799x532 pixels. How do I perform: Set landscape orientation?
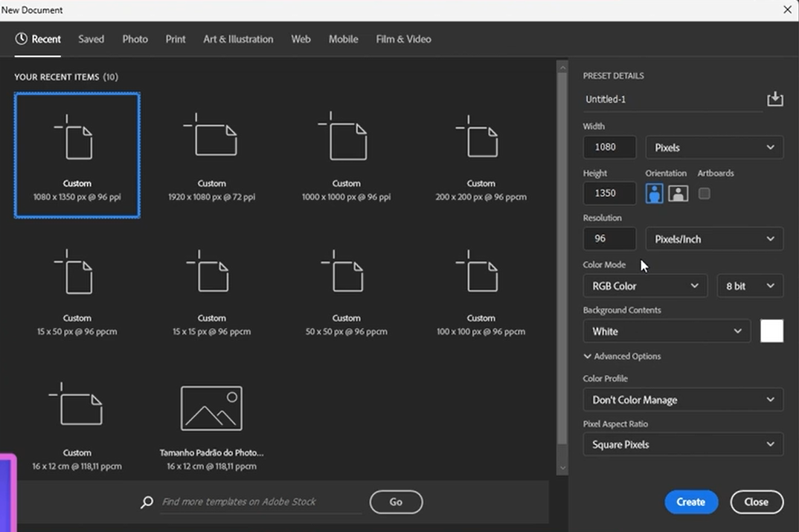click(x=678, y=193)
